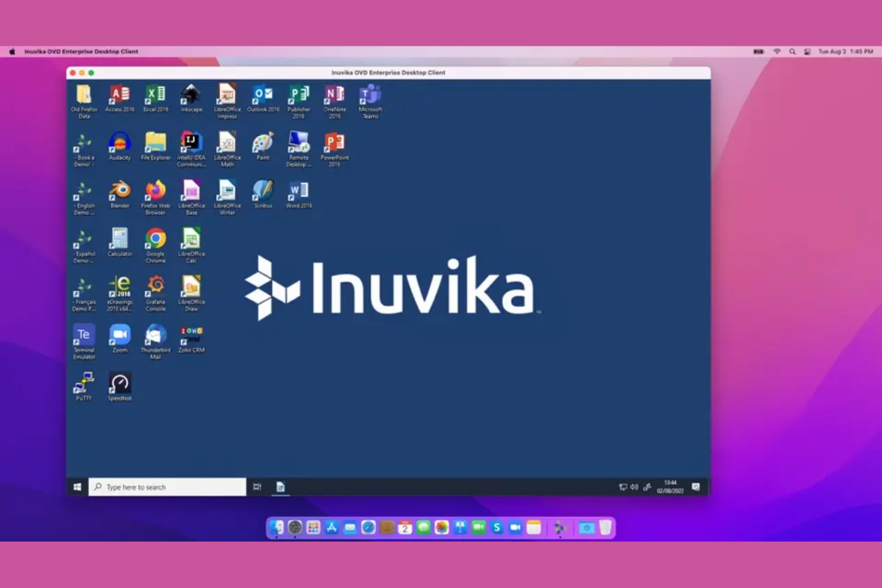The image size is (882, 588).
Task: Open the volume slider from the tray
Action: coord(633,487)
